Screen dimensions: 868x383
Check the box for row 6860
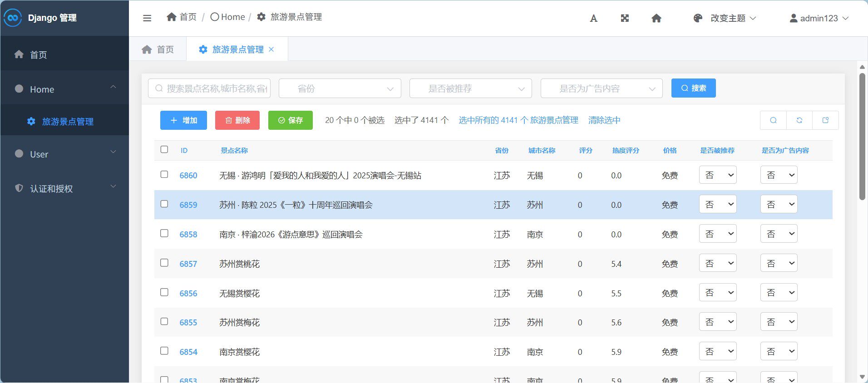pyautogui.click(x=164, y=174)
